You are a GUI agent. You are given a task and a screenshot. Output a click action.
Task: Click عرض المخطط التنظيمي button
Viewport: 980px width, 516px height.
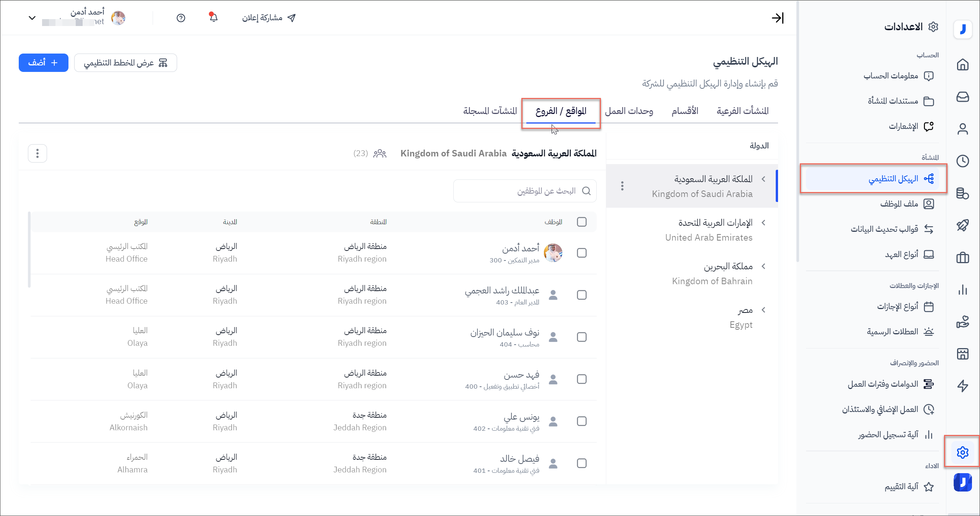click(125, 63)
